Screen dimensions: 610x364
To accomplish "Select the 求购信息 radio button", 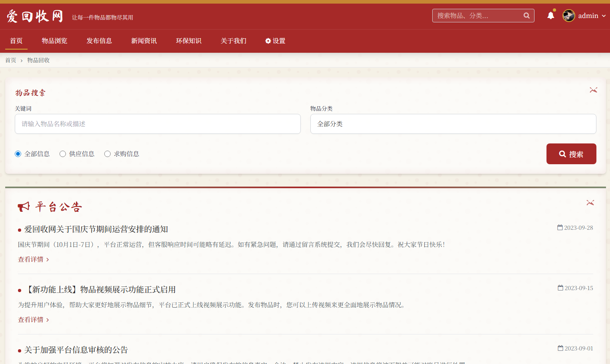I will pos(107,154).
